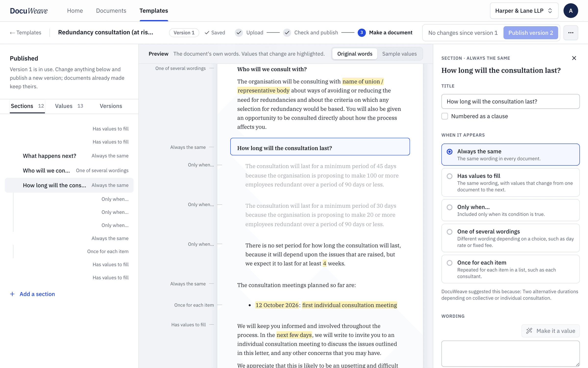The height and width of the screenshot is (368, 588).
Task: Click the highlighted 4 weeks value
Action: tap(324, 263)
